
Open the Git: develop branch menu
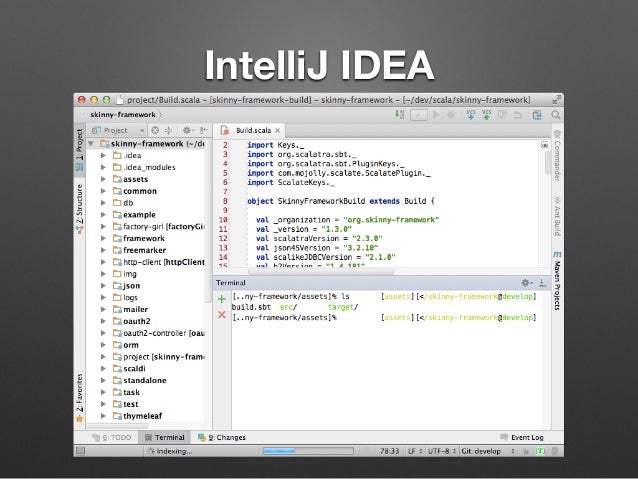pos(488,451)
